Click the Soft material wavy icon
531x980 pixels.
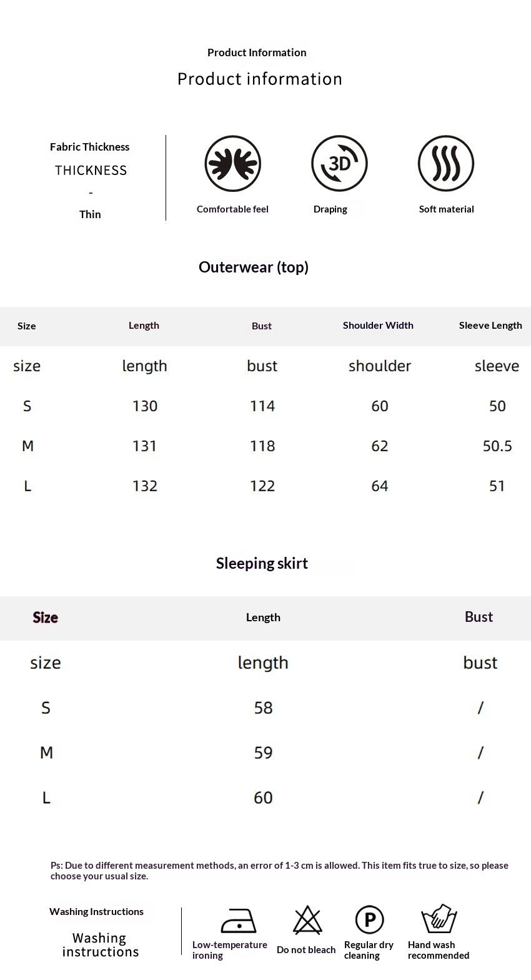(446, 164)
